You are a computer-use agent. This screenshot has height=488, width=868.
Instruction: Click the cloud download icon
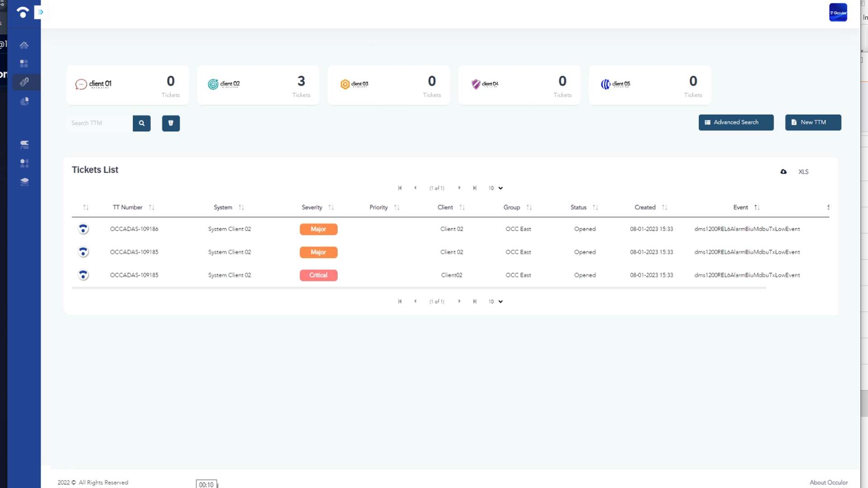[x=783, y=172]
